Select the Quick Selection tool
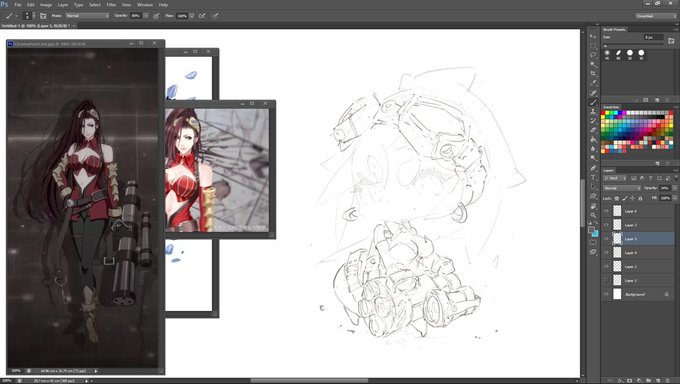The height and width of the screenshot is (384, 680). pos(593,64)
